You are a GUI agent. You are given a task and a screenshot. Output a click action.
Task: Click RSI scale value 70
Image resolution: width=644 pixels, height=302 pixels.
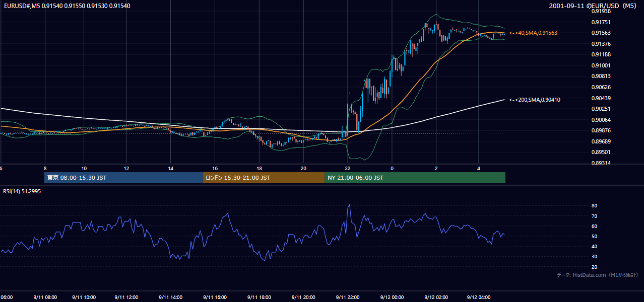click(595, 216)
